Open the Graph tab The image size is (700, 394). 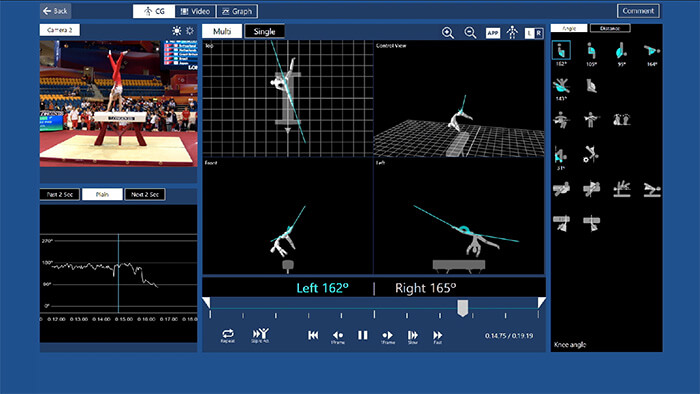[237, 11]
